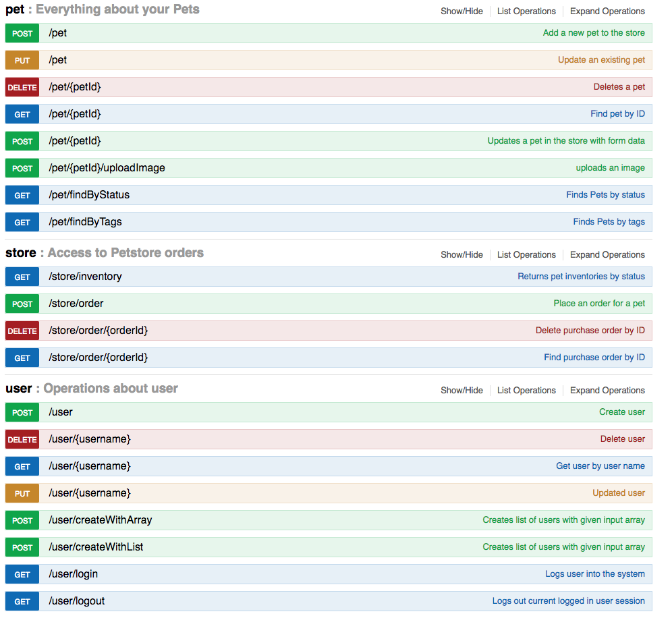Click the GET badge for /store/inventory

coord(22,277)
